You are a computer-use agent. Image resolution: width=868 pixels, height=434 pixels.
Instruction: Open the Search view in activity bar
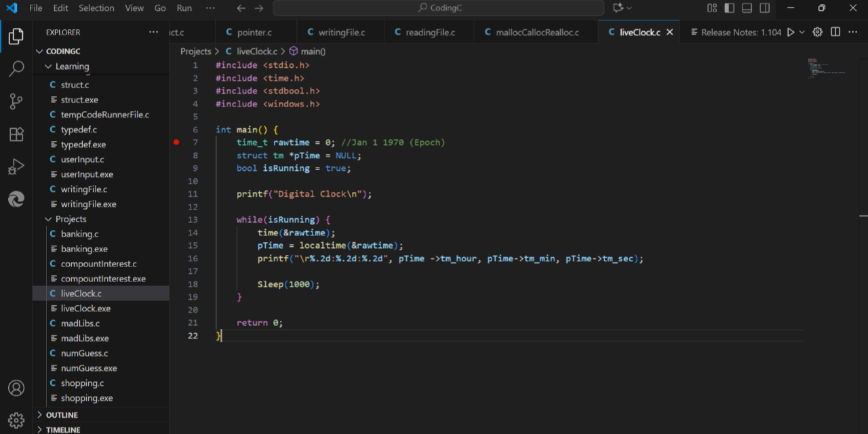tap(16, 68)
